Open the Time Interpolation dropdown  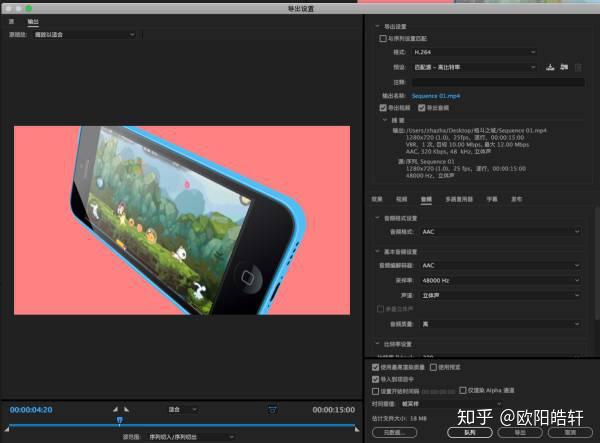click(451, 404)
